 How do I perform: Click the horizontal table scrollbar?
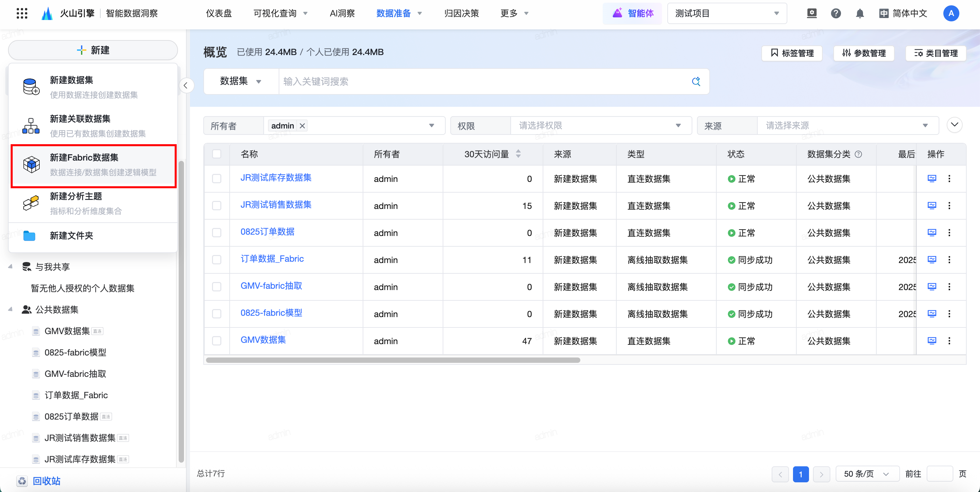click(393, 360)
